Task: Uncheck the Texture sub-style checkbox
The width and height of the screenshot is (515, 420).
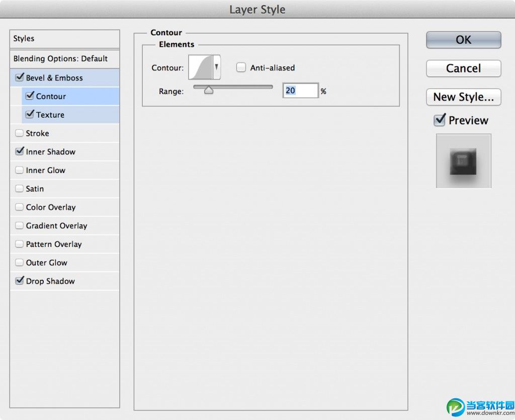Action: [x=30, y=114]
